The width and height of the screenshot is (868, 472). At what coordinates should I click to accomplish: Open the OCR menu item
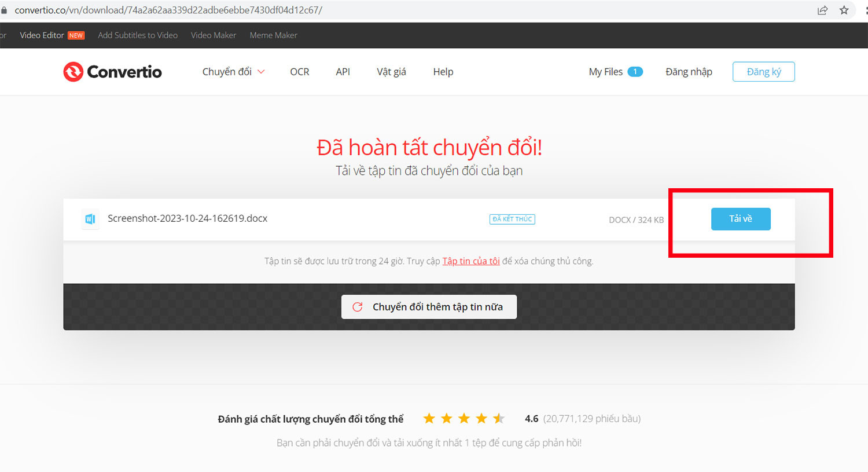(300, 72)
